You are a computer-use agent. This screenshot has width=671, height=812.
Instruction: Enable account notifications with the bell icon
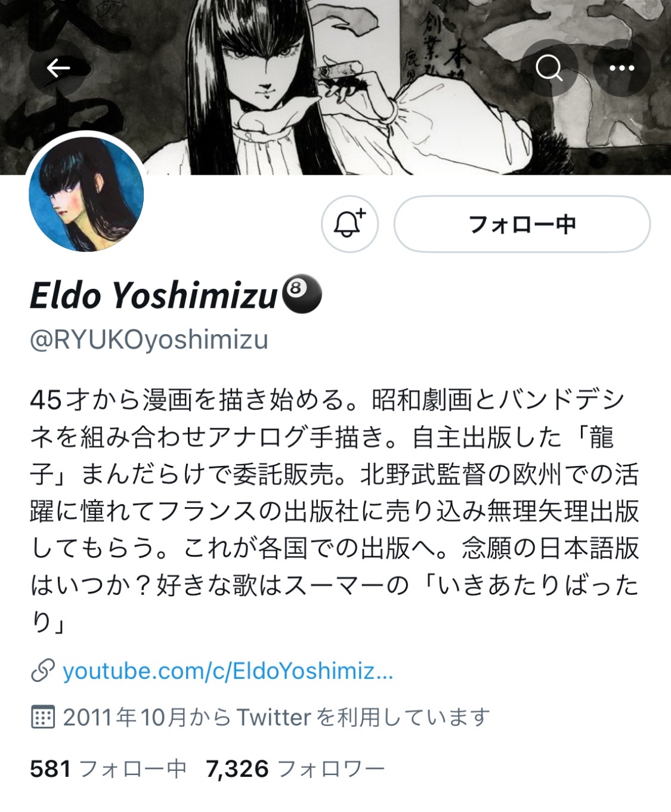point(350,224)
